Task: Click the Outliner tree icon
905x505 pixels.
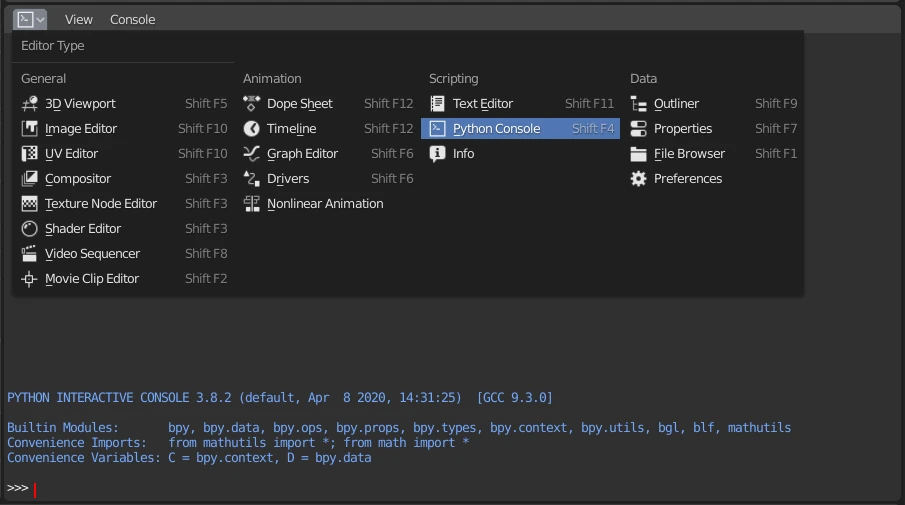Action: click(638, 104)
